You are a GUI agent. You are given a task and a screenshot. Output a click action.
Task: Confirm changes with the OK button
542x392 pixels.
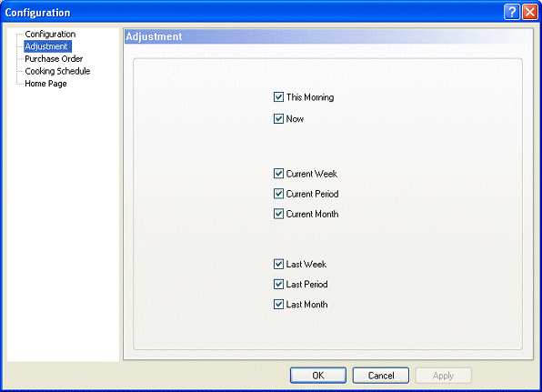[x=318, y=376]
